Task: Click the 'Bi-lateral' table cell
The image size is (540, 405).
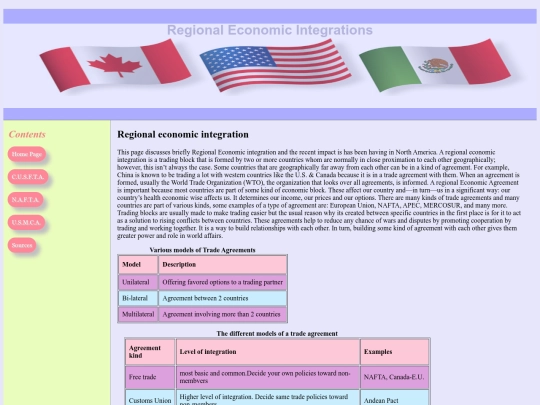Action: tap(138, 298)
